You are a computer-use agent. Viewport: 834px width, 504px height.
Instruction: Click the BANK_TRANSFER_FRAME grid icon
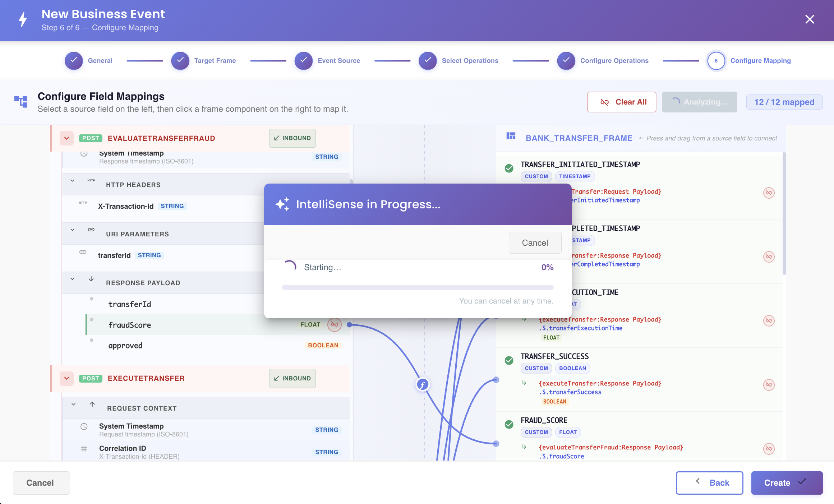[511, 136]
